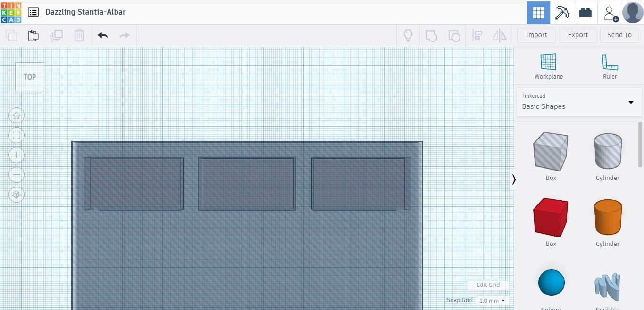Click the shapes panel scrollbar
Image resolution: width=644 pixels, height=310 pixels.
pos(640,144)
